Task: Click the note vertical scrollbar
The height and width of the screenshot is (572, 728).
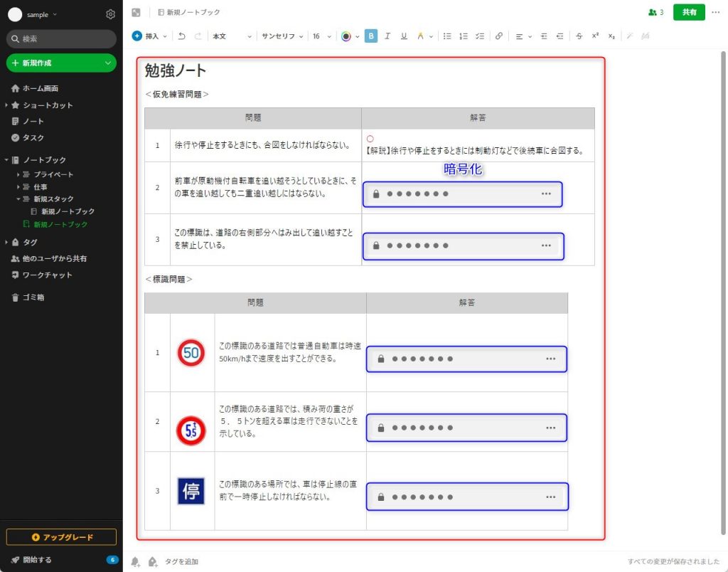Action: point(723,292)
